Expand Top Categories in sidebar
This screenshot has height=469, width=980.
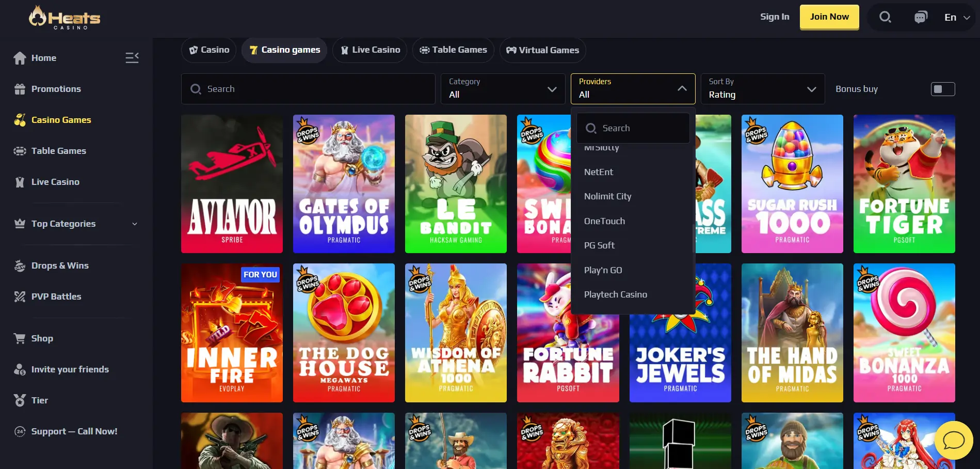(76, 224)
